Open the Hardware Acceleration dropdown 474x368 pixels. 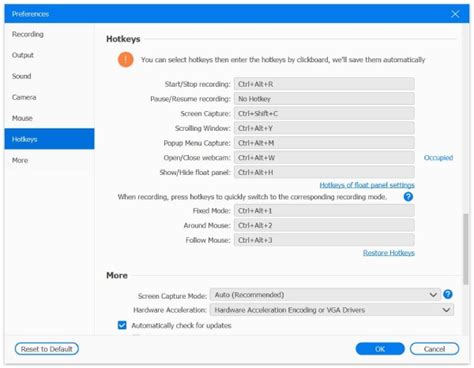click(x=332, y=310)
